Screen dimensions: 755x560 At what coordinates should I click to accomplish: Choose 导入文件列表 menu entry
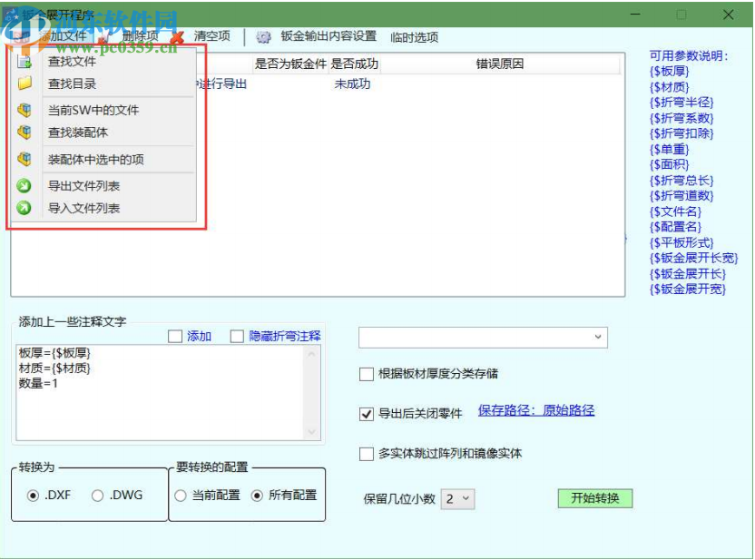click(x=83, y=208)
